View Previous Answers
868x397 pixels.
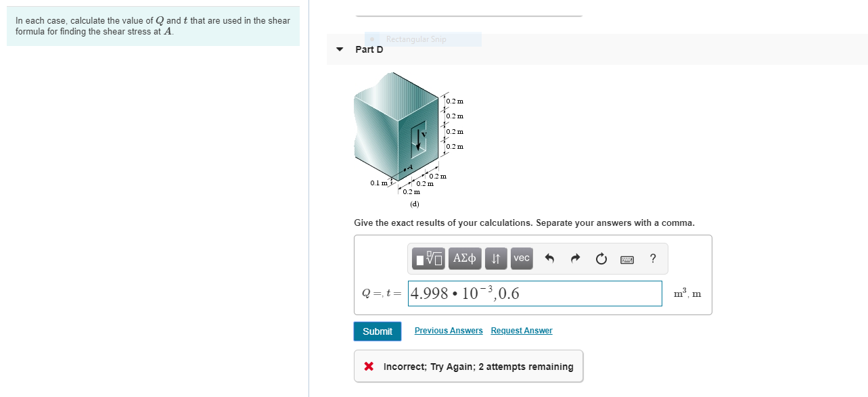[x=449, y=330]
